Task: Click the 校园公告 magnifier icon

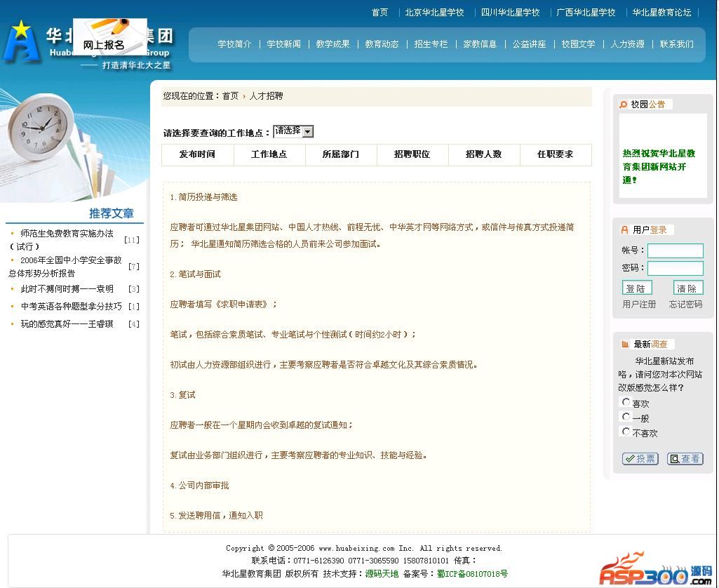Action: pyautogui.click(x=623, y=105)
